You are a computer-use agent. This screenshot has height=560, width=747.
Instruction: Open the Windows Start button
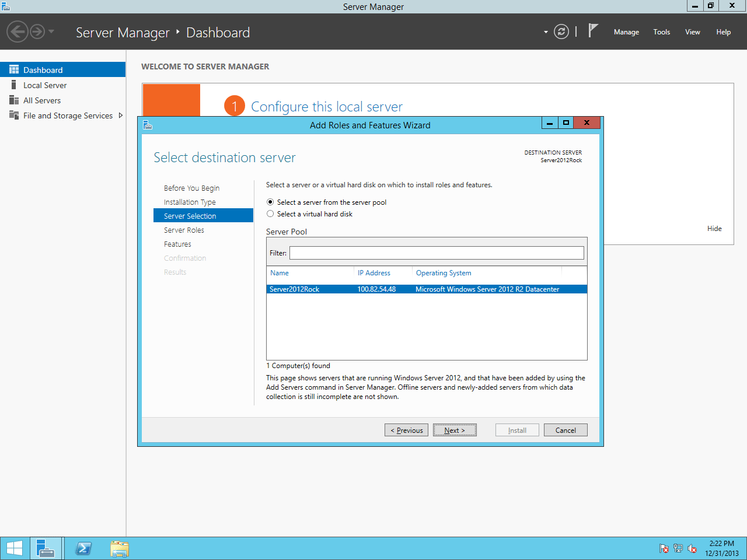[15, 548]
